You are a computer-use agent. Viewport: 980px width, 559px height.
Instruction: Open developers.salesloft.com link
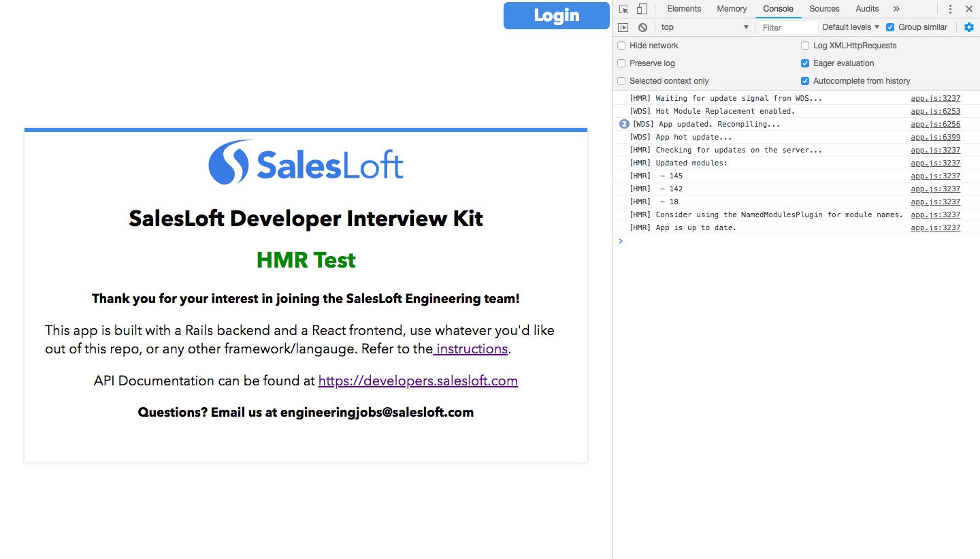(418, 381)
